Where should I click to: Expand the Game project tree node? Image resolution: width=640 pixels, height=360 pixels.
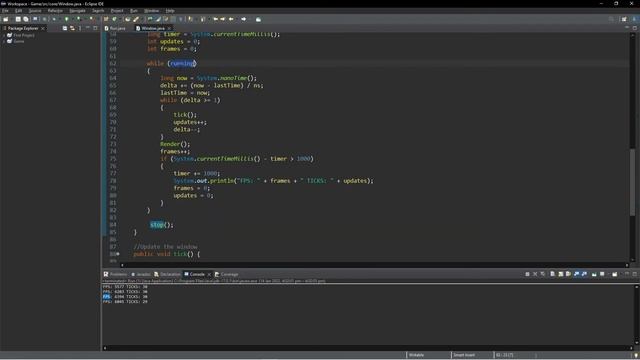(x=4, y=41)
